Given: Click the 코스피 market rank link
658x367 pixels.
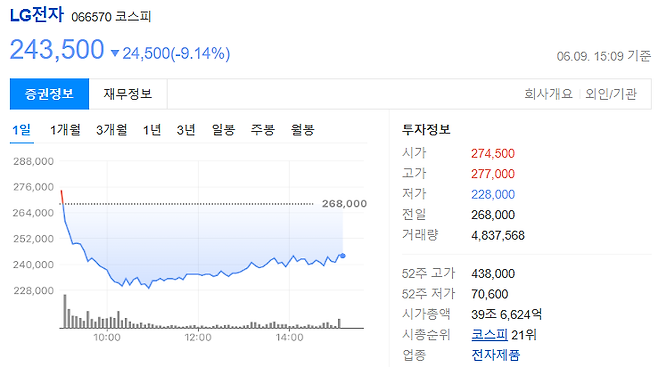Looking at the screenshot, I should (490, 335).
